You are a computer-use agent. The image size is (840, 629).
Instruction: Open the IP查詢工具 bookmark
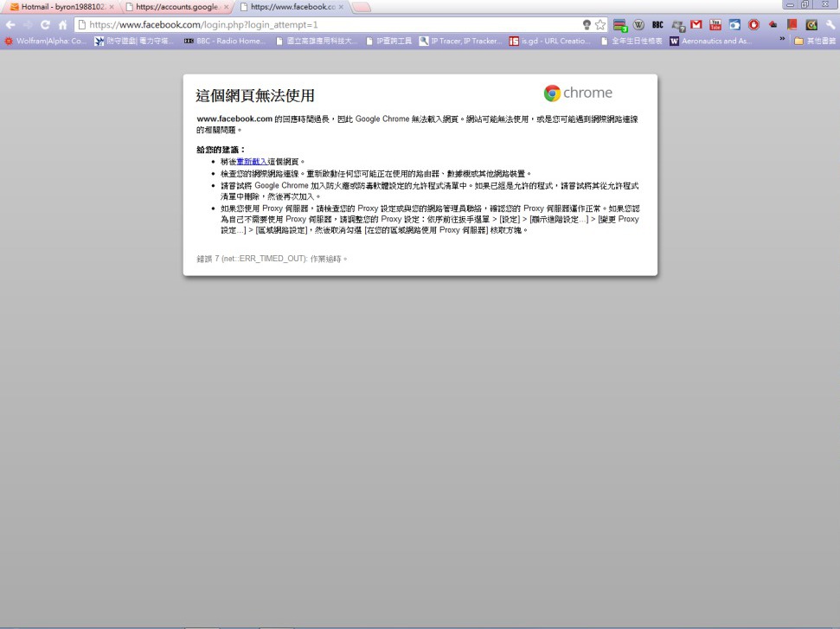pyautogui.click(x=388, y=41)
